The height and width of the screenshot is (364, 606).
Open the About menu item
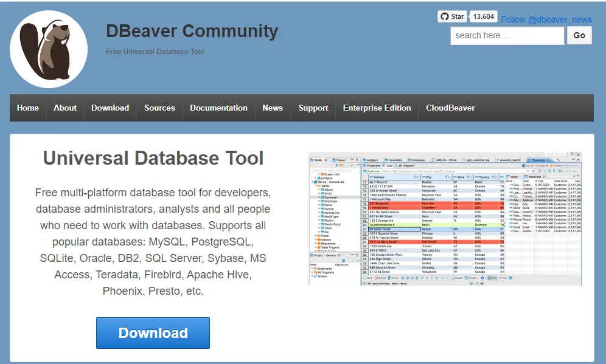tap(65, 108)
